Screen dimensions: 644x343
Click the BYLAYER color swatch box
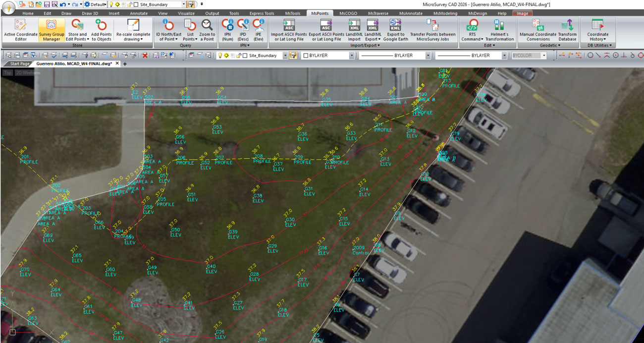306,56
